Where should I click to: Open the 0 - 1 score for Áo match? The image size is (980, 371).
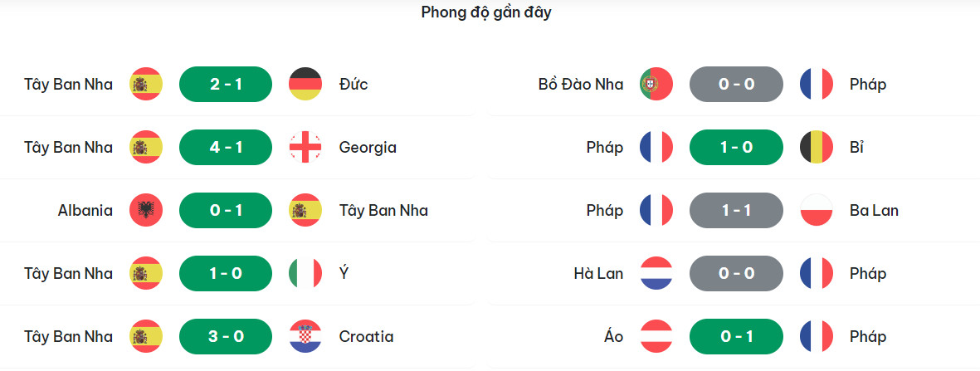tap(736, 336)
